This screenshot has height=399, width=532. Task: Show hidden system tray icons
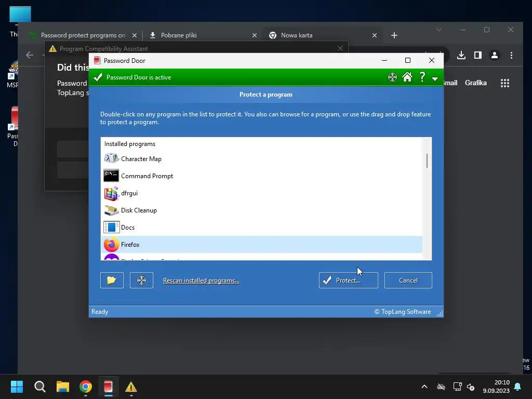[x=424, y=387]
